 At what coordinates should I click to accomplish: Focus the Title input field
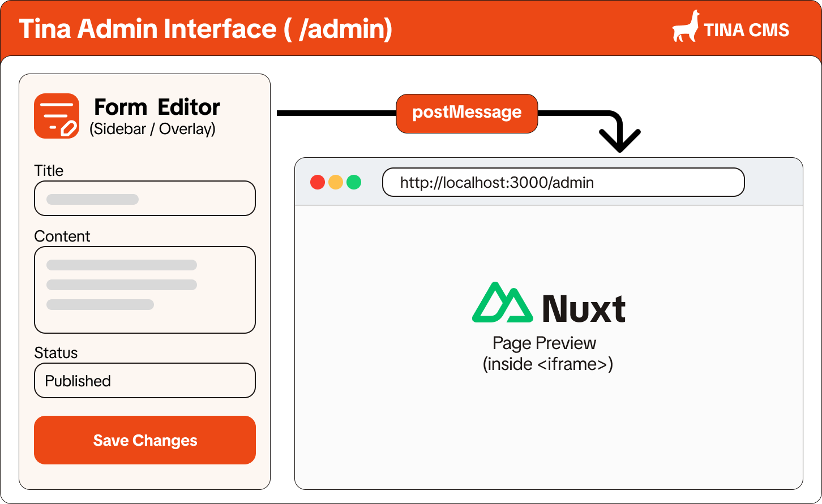tap(145, 199)
